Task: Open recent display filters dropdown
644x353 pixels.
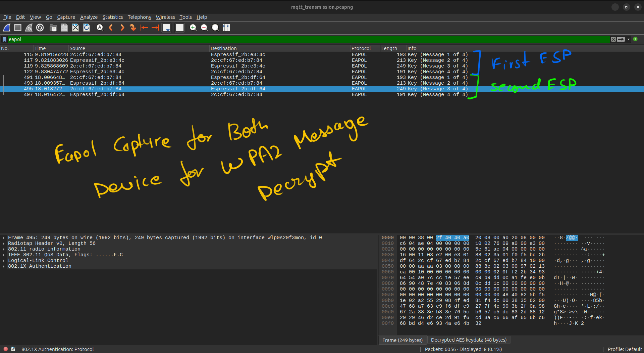Action: [x=629, y=39]
